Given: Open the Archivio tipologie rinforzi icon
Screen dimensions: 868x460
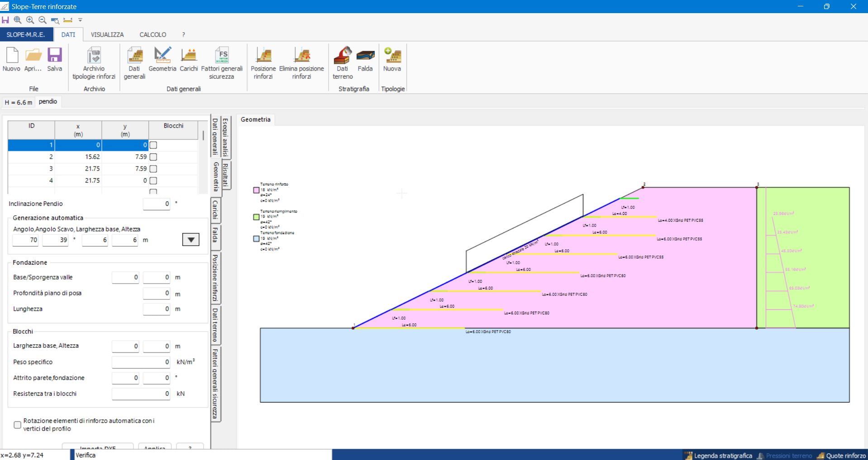Looking at the screenshot, I should (x=94, y=56).
